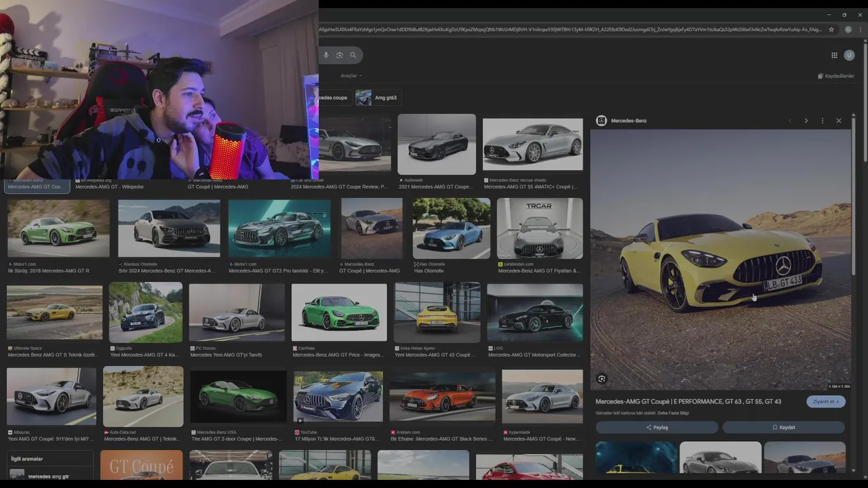Click the 'Mercedes-AMG GT Coupé - New' hypermade caption
868x488 pixels.
(541, 439)
